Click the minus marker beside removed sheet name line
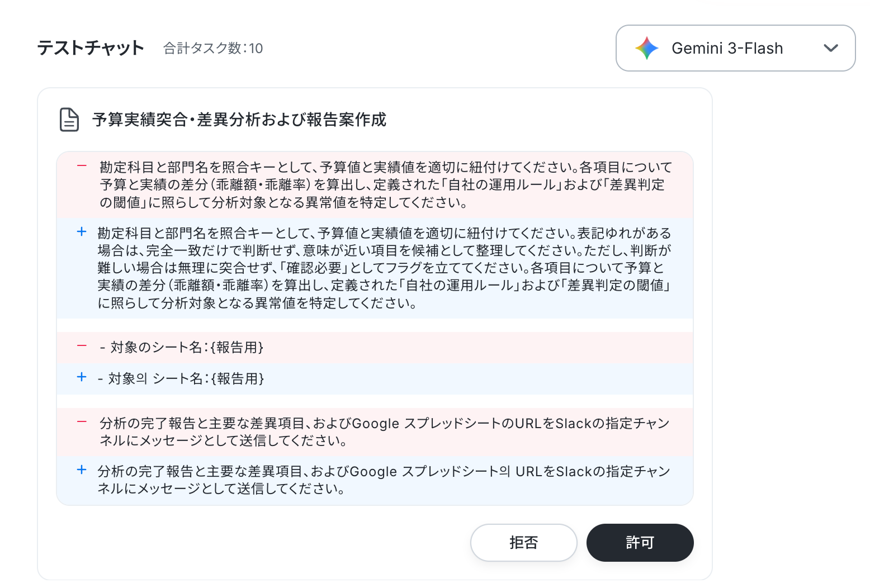 pyautogui.click(x=82, y=346)
